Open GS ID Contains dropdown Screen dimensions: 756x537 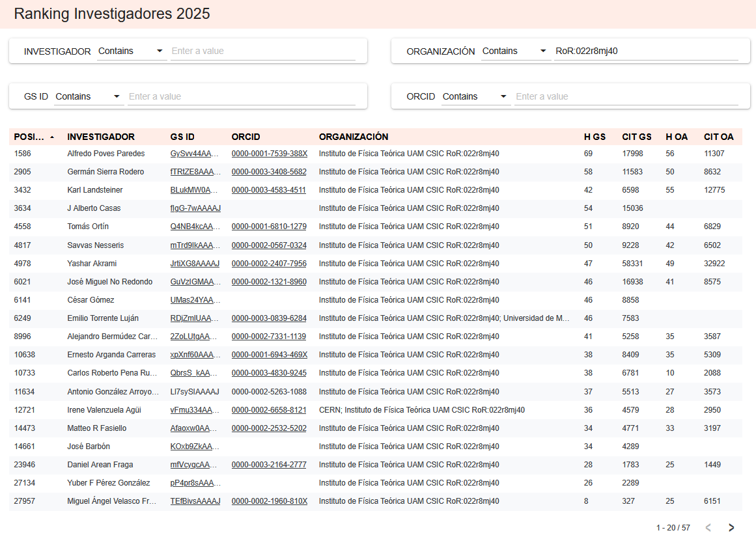88,96
